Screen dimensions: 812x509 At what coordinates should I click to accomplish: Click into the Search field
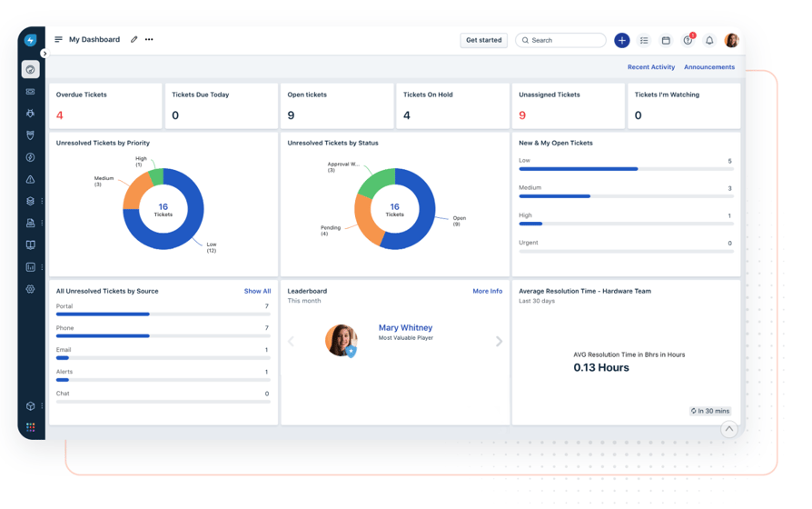tap(565, 40)
